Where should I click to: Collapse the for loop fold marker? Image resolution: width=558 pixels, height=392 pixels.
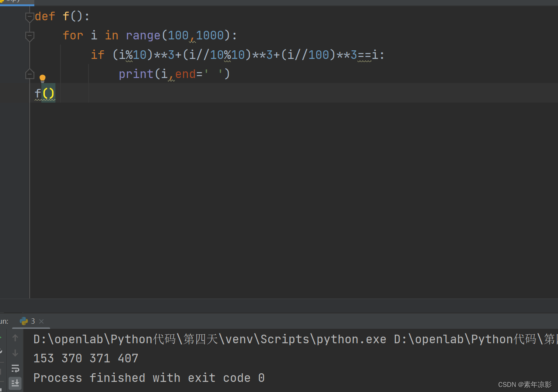pyautogui.click(x=30, y=36)
